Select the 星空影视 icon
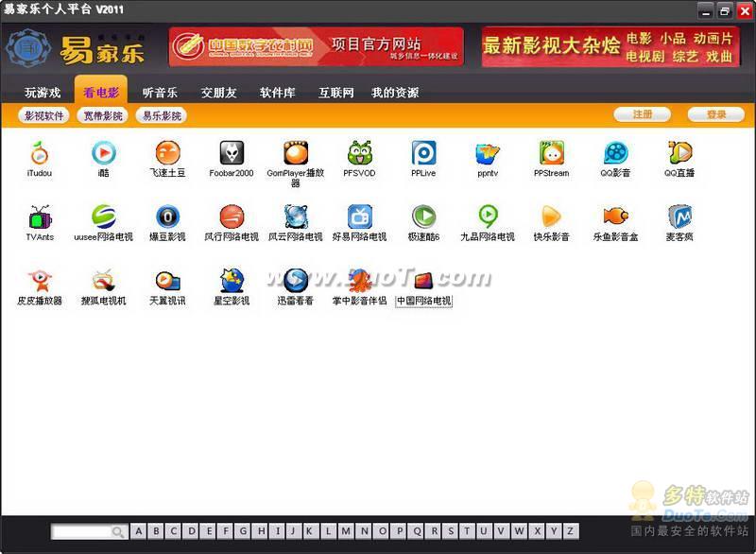756x554 pixels. pyautogui.click(x=232, y=281)
